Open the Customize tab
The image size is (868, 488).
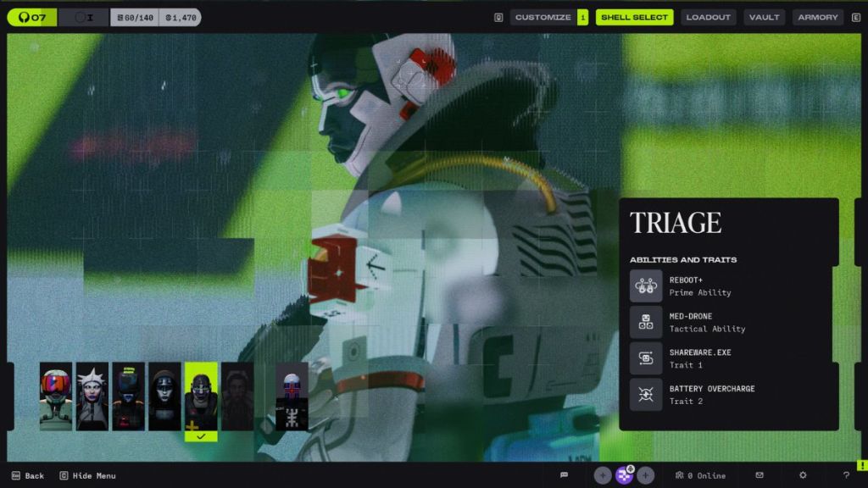[542, 17]
